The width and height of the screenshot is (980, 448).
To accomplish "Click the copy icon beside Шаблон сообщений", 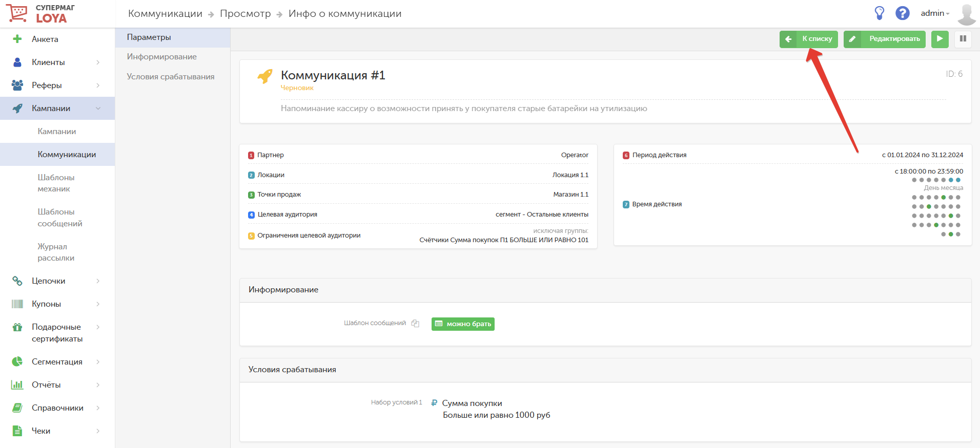I will 415,323.
